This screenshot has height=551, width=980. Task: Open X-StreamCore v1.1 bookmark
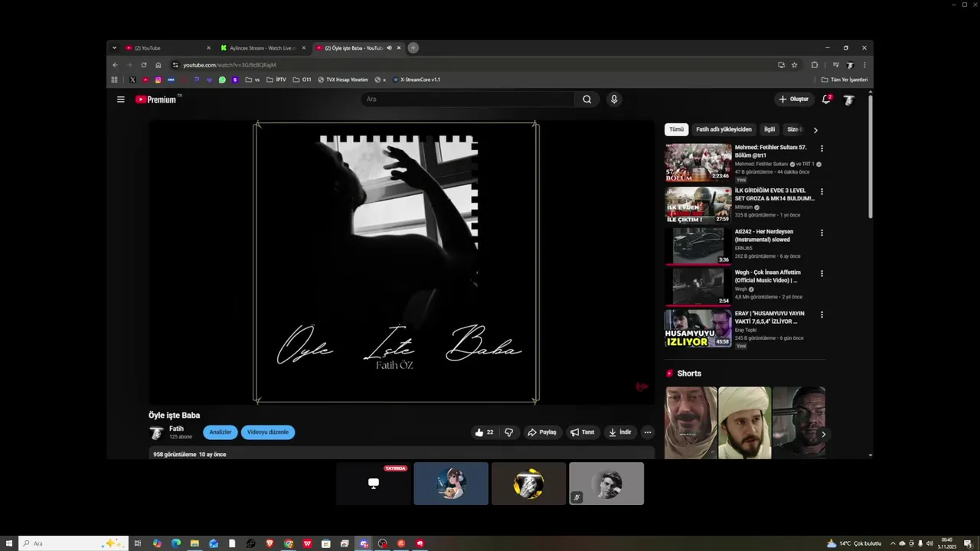point(416,80)
